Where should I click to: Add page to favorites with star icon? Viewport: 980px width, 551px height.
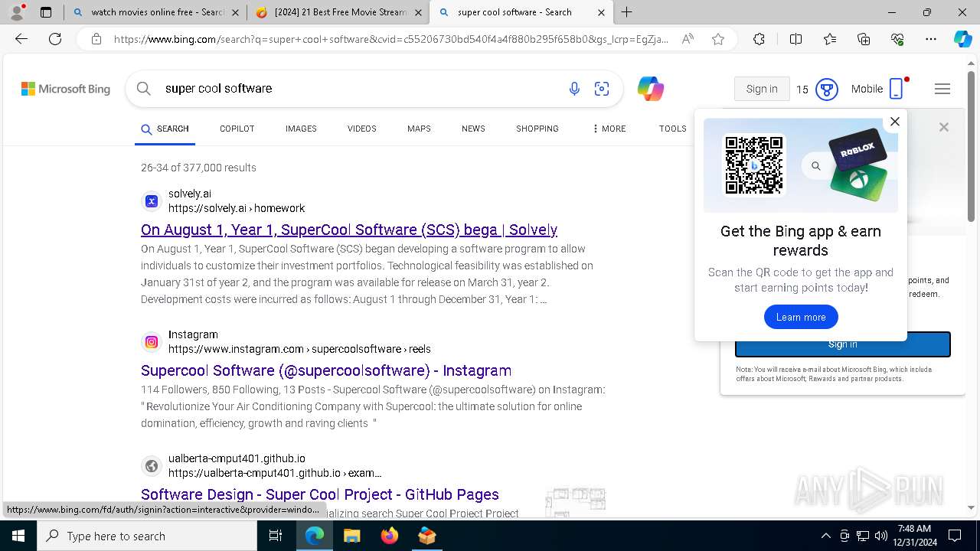pyautogui.click(x=718, y=39)
